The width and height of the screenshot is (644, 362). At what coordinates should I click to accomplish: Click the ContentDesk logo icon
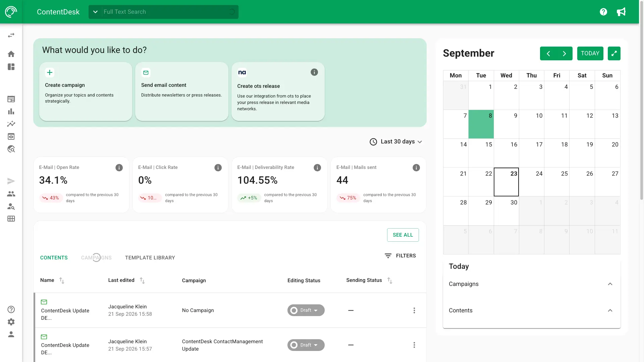click(11, 12)
